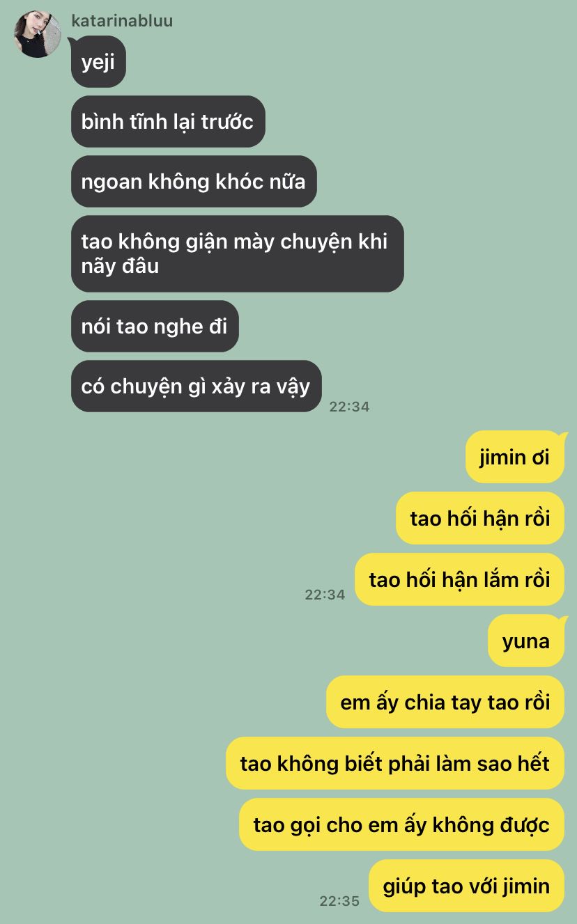The image size is (577, 924).
Task: Tap the 'bình tĩnh lại trước' message
Action: coord(168,122)
